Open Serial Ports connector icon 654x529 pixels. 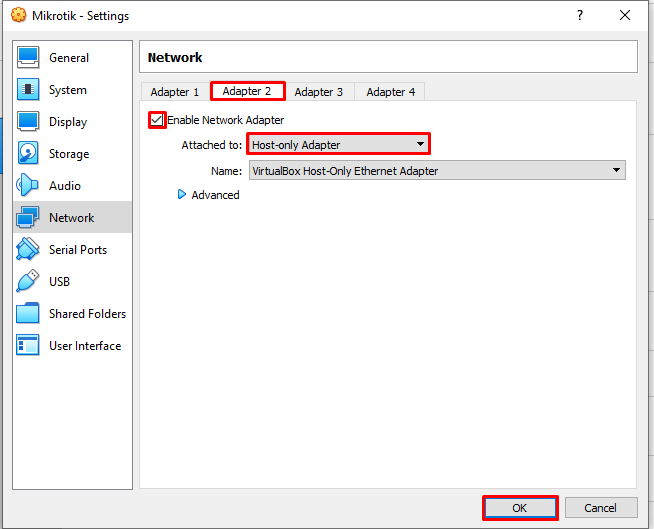[28, 249]
